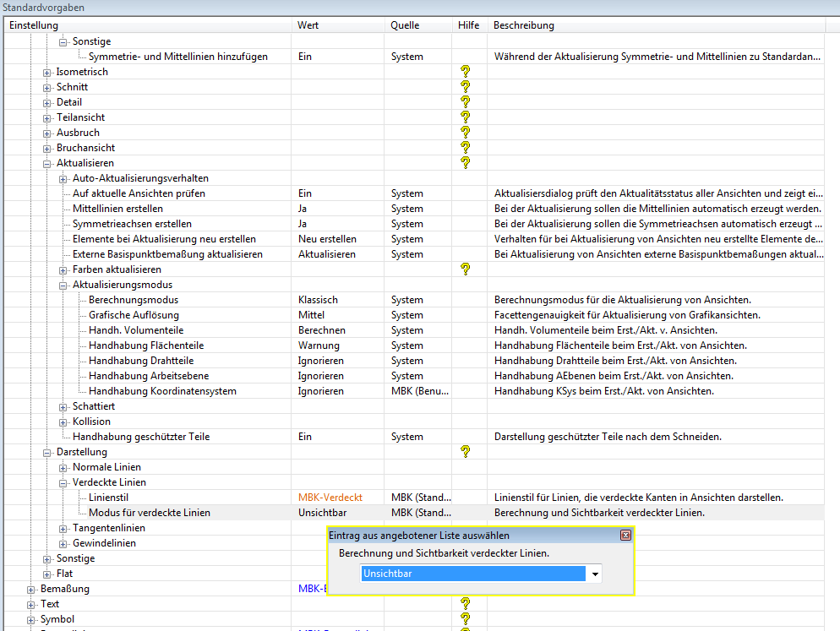Open help for the Teilansicht row
Screen dimensions: 840x631
[x=465, y=117]
